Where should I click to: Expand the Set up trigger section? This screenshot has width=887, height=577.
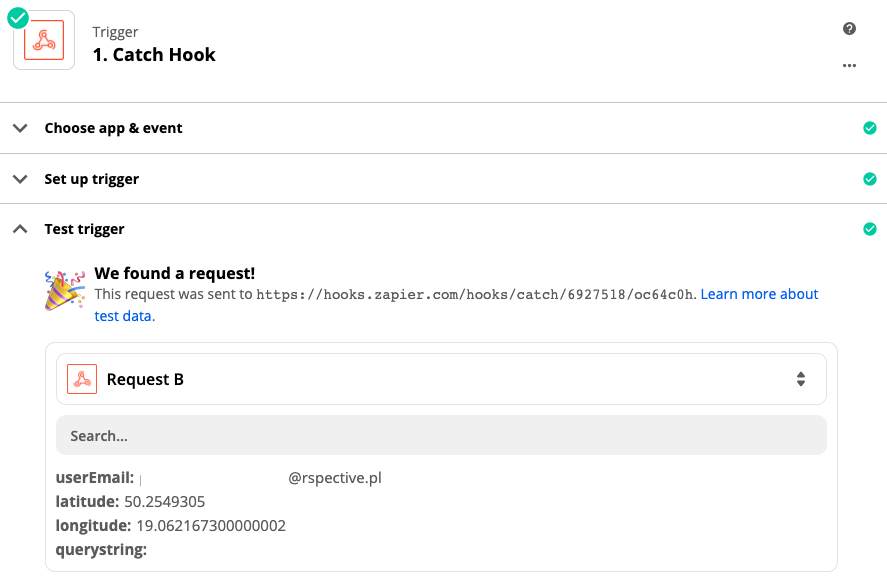coord(20,178)
